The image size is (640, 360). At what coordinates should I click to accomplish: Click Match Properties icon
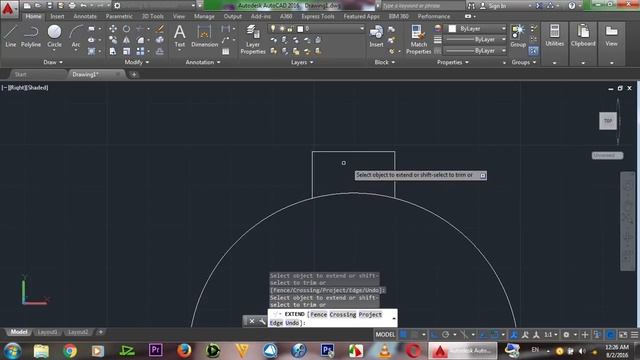(418, 39)
